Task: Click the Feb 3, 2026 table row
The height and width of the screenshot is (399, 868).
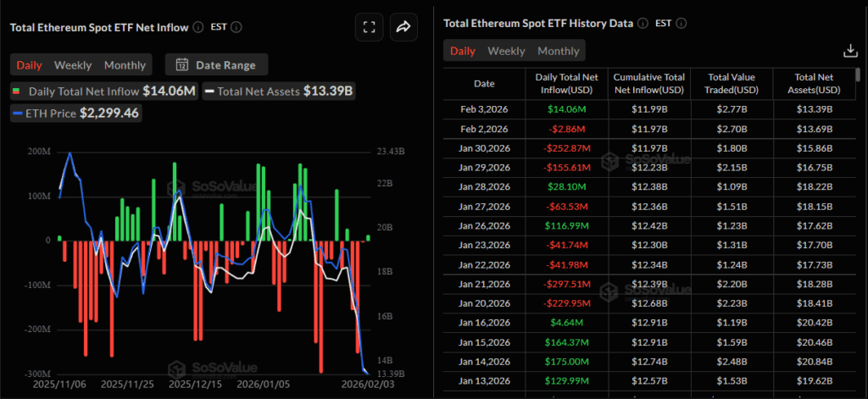Action: pyautogui.click(x=650, y=109)
